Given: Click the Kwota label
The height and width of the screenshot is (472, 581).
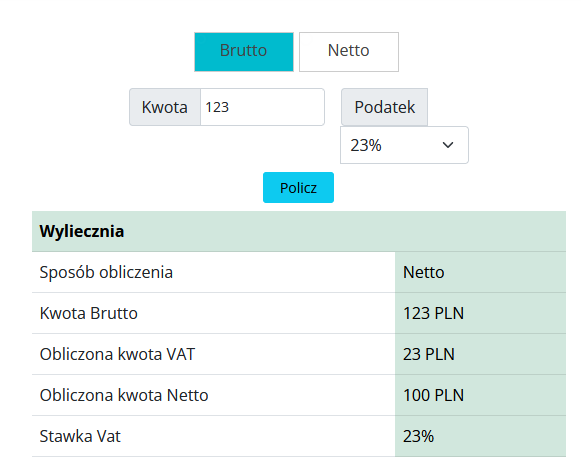Looking at the screenshot, I should pos(165,107).
